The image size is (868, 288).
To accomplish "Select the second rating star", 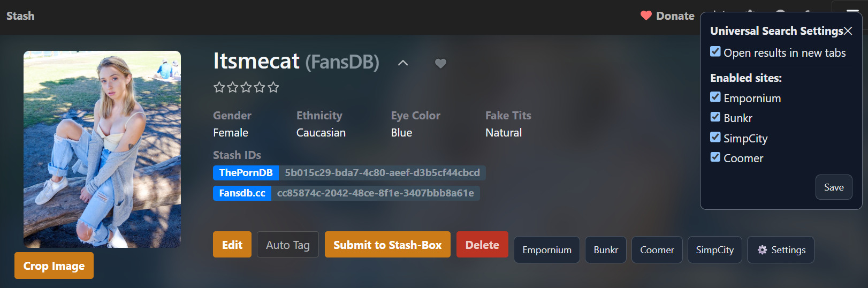I will 232,87.
